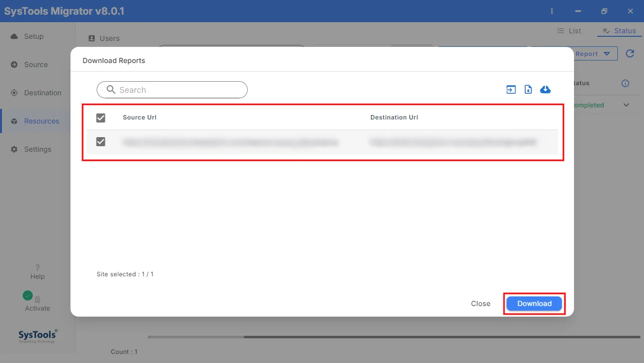This screenshot has width=644, height=363.
Task: Click the "Count : 1" text
Action: point(124,352)
